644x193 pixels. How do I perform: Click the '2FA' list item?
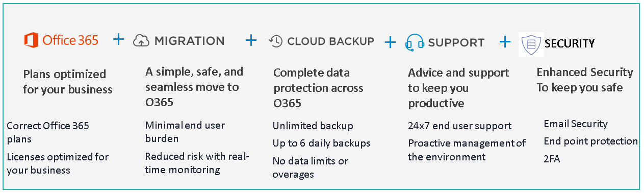pos(552,159)
